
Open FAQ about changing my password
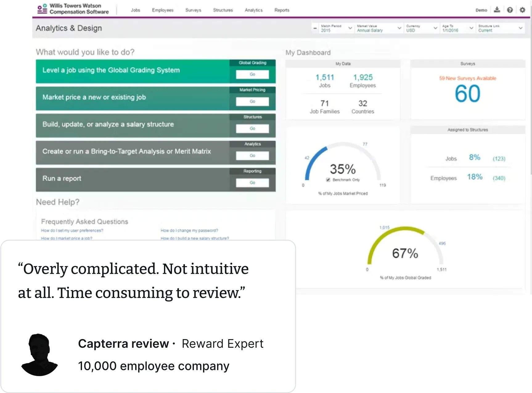189,230
